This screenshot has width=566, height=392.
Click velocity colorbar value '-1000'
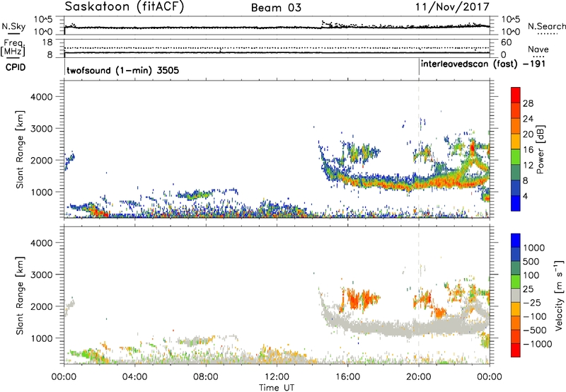coord(537,344)
